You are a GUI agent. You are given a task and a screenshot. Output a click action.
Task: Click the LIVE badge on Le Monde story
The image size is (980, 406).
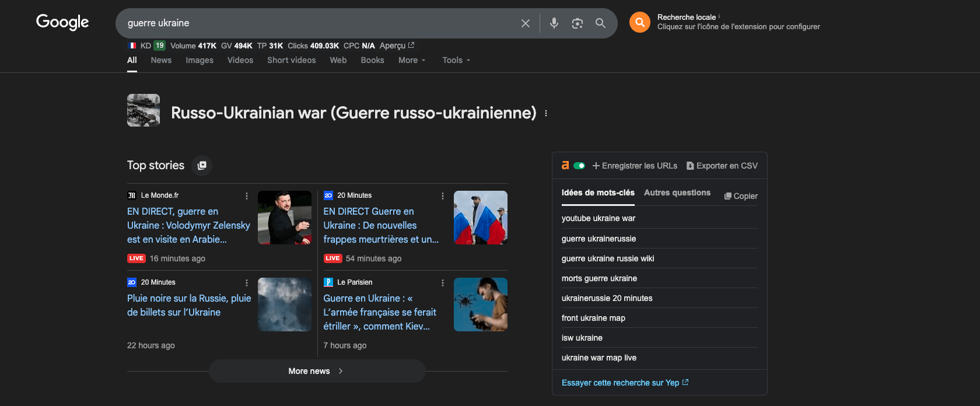(x=136, y=258)
